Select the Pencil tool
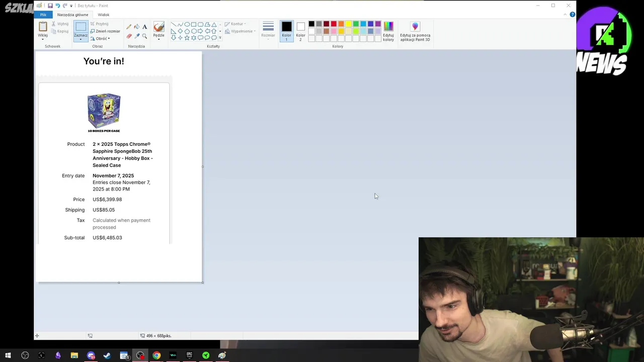 coord(129,27)
